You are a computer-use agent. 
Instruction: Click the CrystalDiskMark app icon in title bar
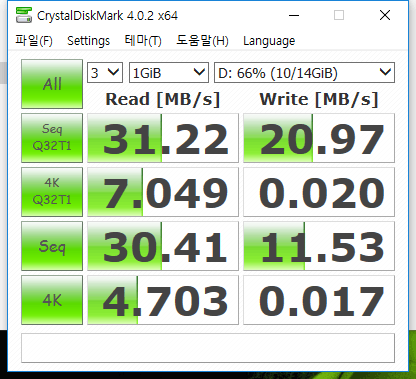coord(24,15)
